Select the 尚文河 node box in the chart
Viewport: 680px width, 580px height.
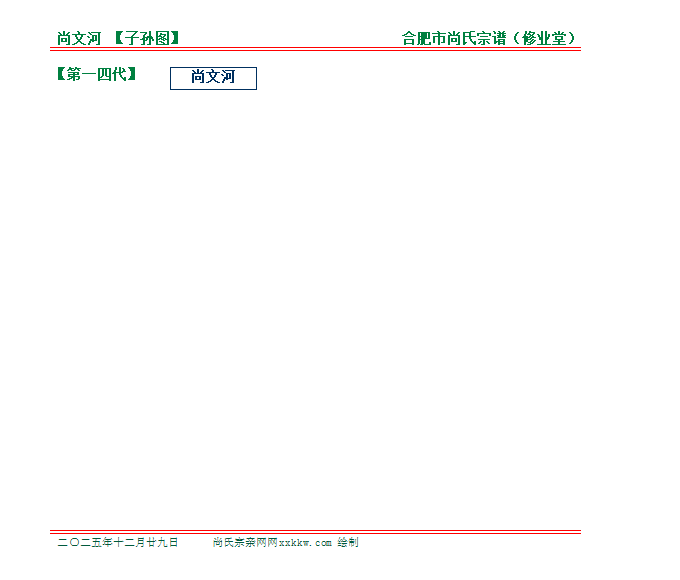[213, 78]
